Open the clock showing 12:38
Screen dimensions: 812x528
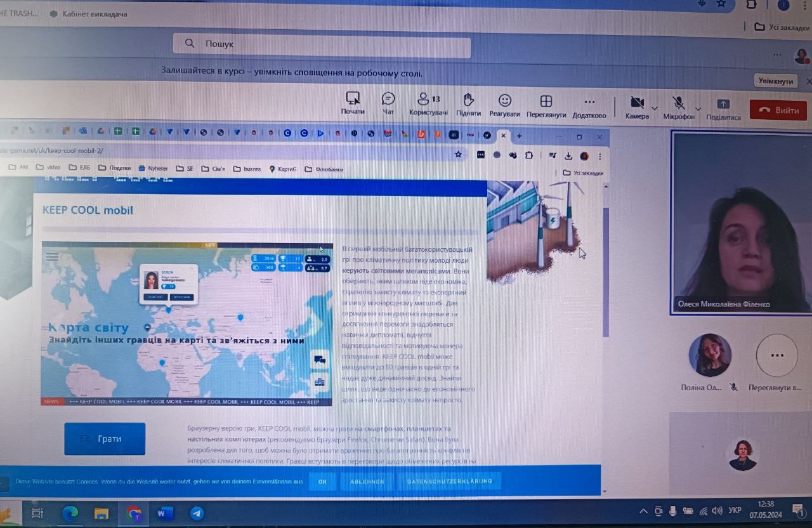[765, 510]
